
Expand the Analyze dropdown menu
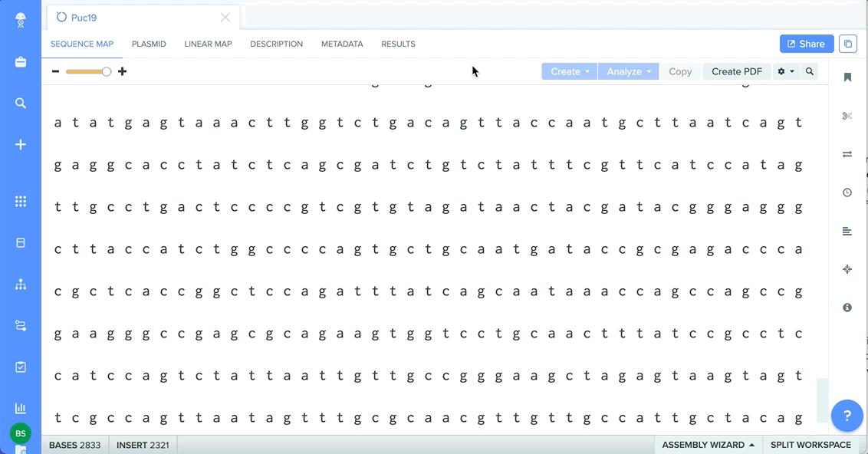pos(628,71)
